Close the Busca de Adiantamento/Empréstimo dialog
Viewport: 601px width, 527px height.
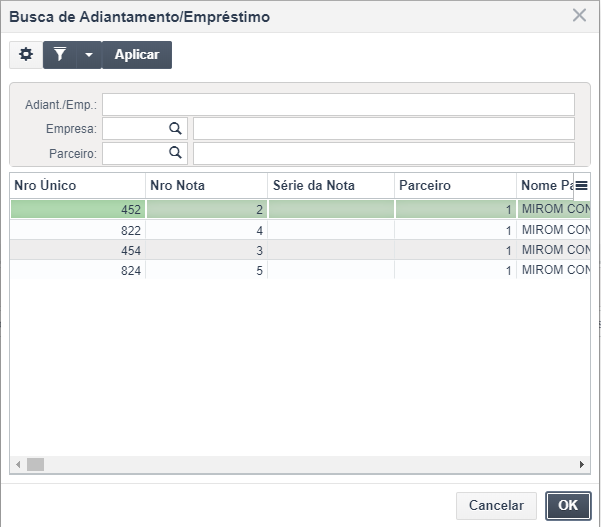coord(579,16)
